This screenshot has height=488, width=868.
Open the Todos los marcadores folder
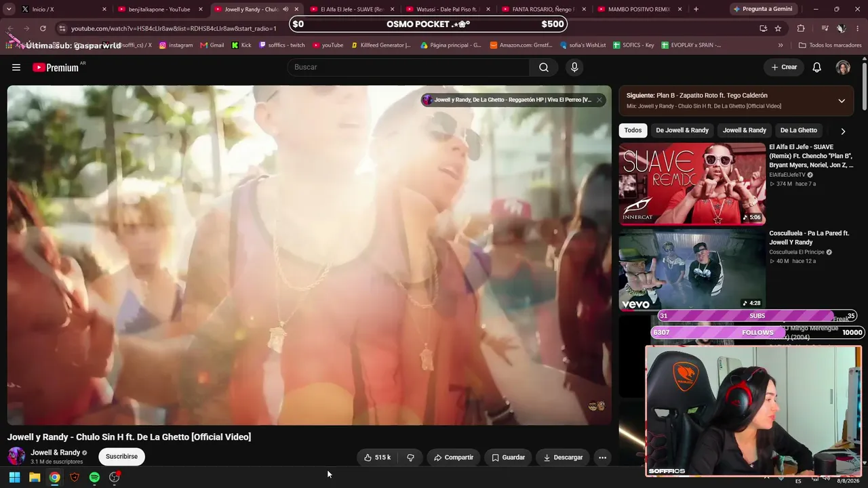[x=829, y=45]
